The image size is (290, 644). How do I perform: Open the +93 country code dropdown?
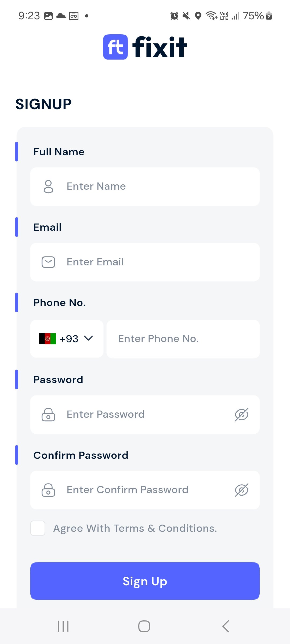click(69, 339)
